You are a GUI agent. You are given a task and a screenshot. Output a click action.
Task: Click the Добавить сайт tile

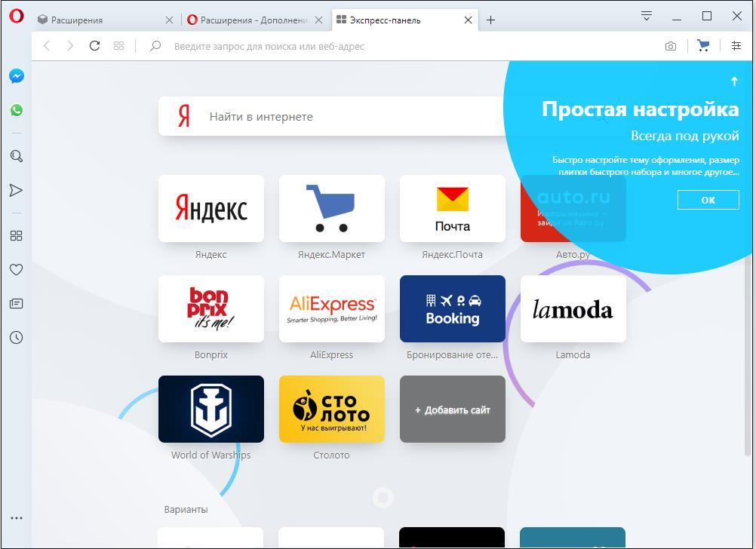coord(452,409)
